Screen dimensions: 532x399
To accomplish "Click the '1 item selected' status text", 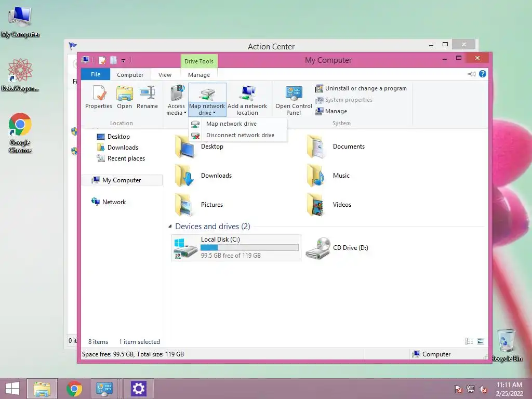I will click(139, 342).
